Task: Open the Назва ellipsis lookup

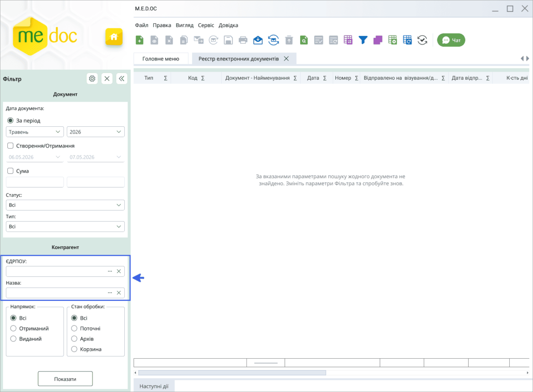Action: pyautogui.click(x=110, y=293)
